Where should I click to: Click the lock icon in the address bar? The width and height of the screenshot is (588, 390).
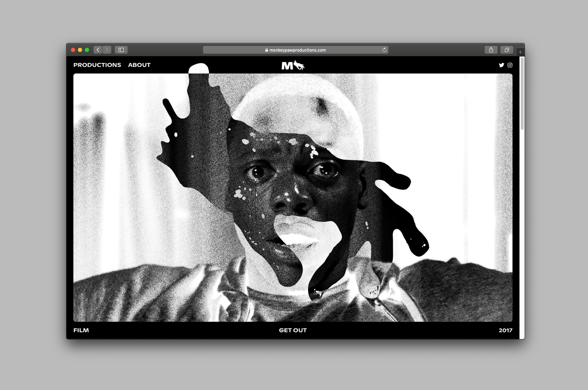point(266,50)
